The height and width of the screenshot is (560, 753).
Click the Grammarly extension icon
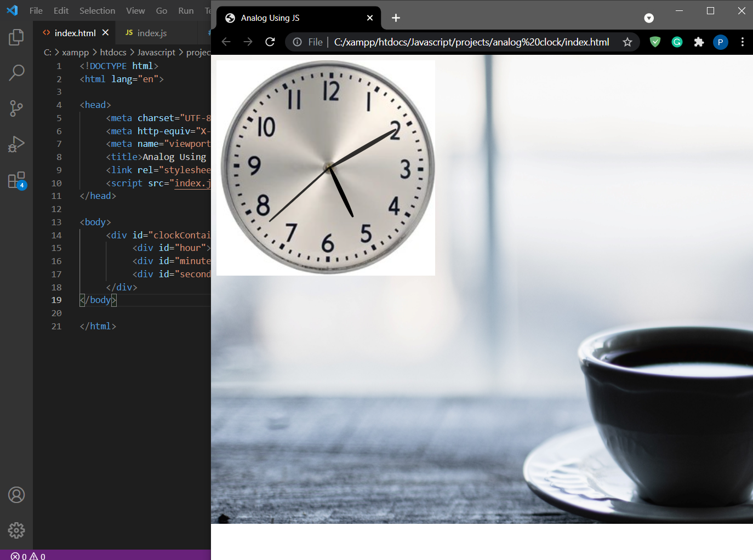point(677,42)
